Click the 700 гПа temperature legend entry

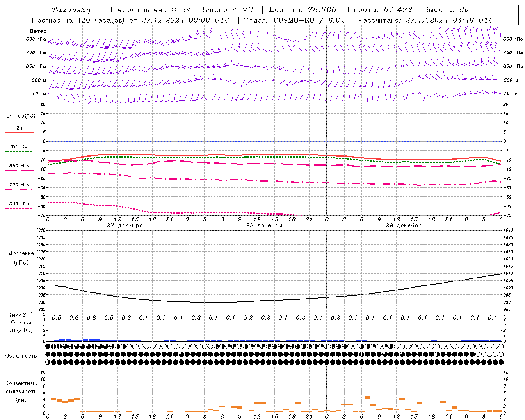coord(19,185)
